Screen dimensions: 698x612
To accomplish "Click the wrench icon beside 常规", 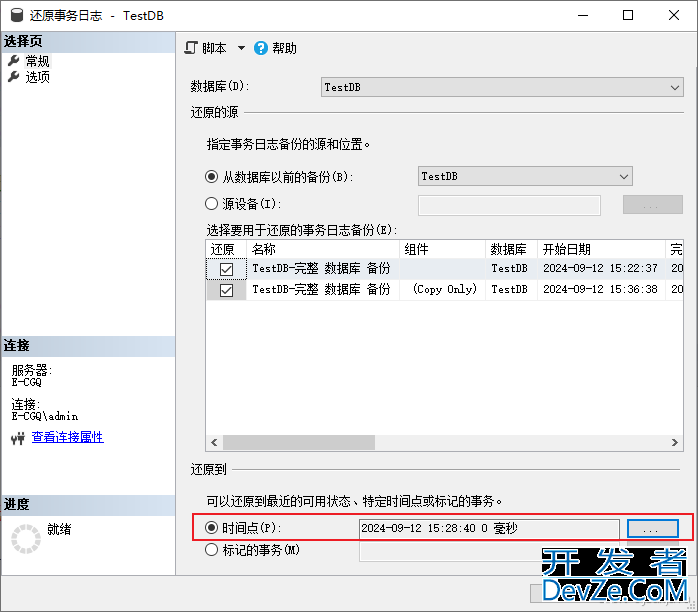I will [14, 61].
